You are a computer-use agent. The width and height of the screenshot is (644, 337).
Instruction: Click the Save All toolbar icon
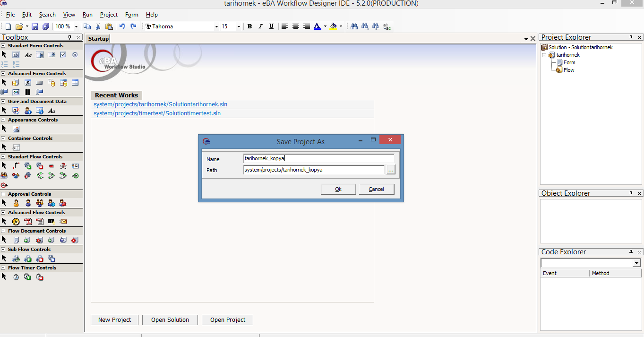(46, 26)
